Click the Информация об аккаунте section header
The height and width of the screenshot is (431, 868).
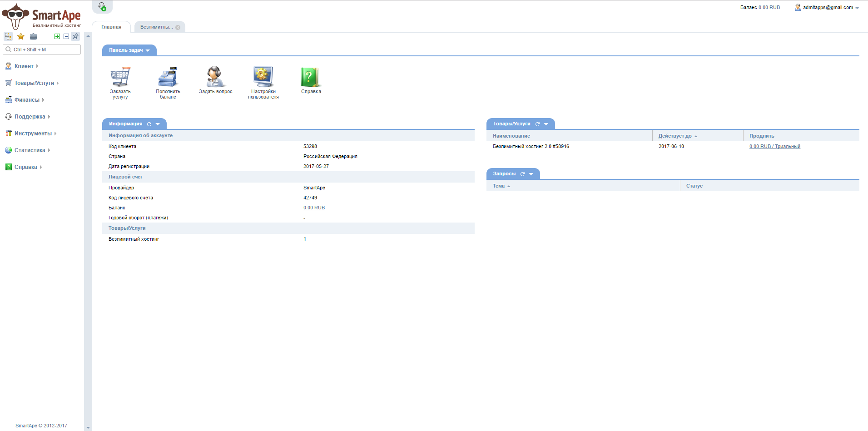click(288, 135)
